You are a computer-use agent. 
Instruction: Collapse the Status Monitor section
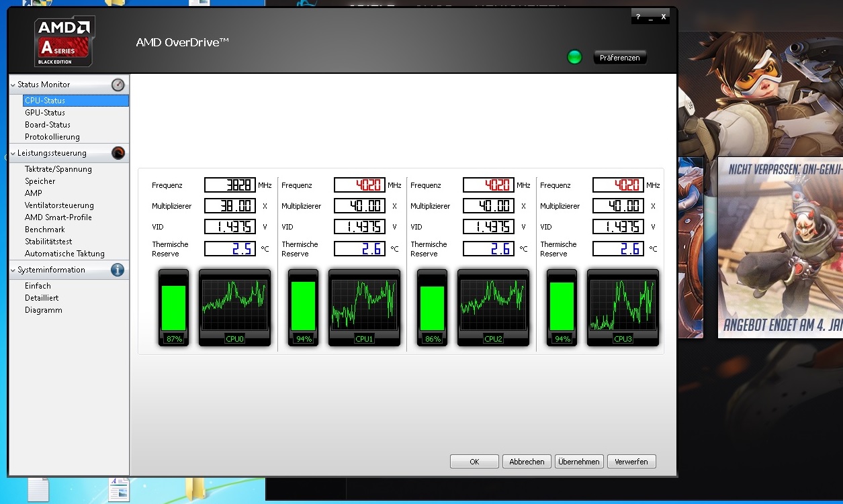click(x=13, y=85)
